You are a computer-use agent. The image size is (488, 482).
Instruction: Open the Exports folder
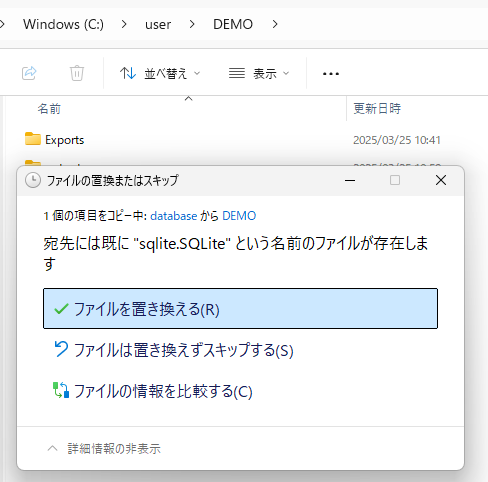[x=64, y=140]
